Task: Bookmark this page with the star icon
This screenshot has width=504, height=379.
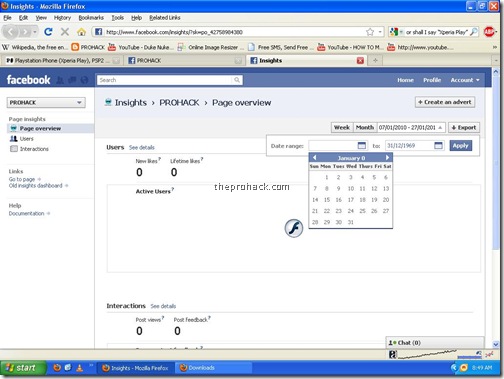Action: (370, 32)
